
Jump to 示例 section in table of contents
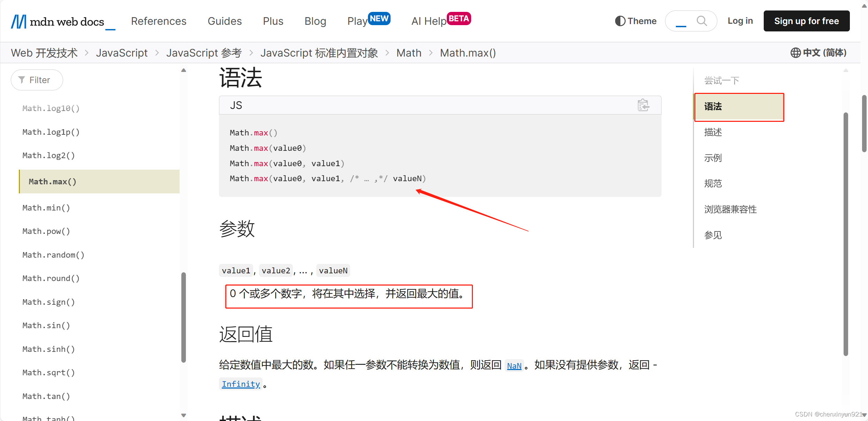713,158
